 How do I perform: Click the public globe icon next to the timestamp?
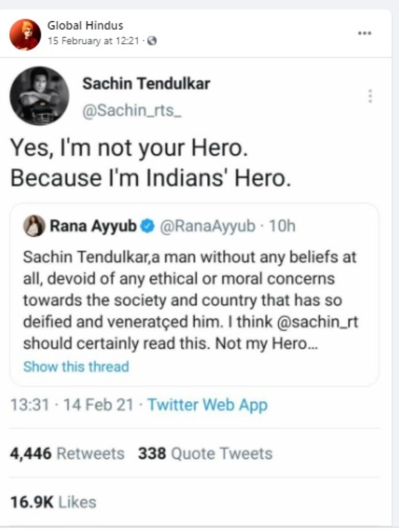coord(153,41)
